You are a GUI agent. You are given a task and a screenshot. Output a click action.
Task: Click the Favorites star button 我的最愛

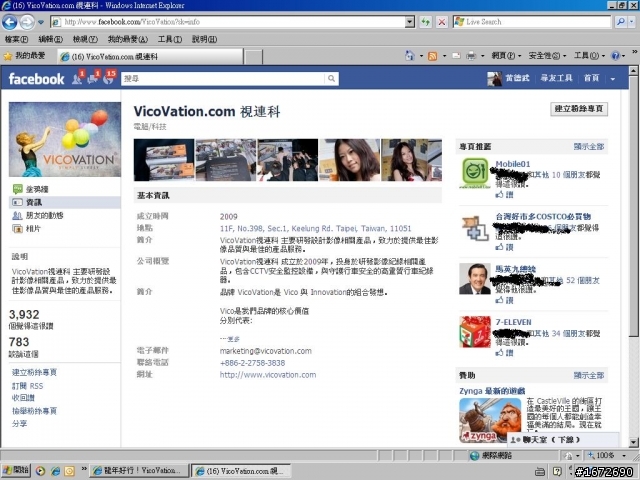(x=24, y=56)
